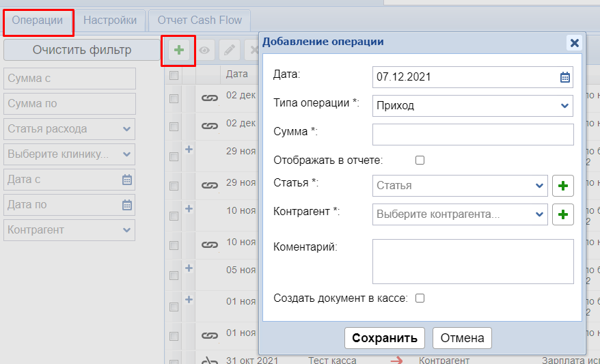Viewport: 600px width, 364px height.
Task: Enable 'Отображать в отчете' checkbox
Action: click(x=420, y=160)
